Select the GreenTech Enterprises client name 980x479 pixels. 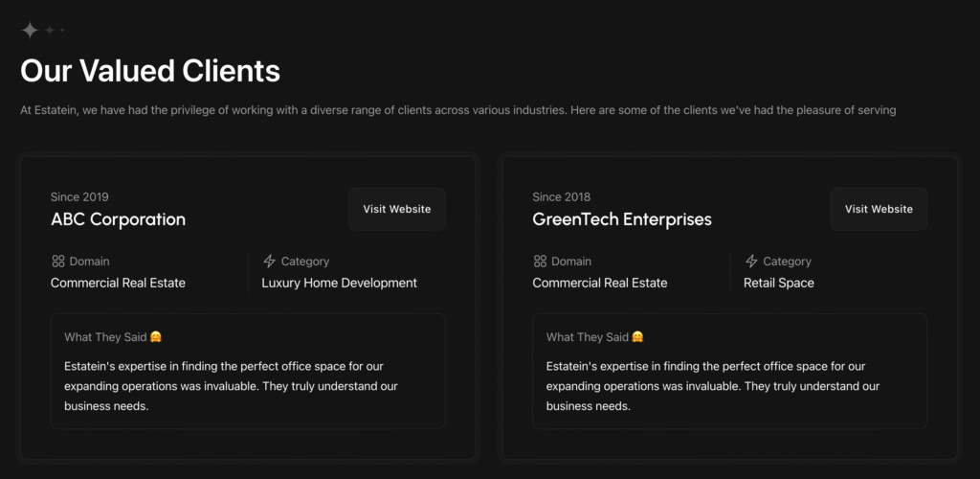622,219
